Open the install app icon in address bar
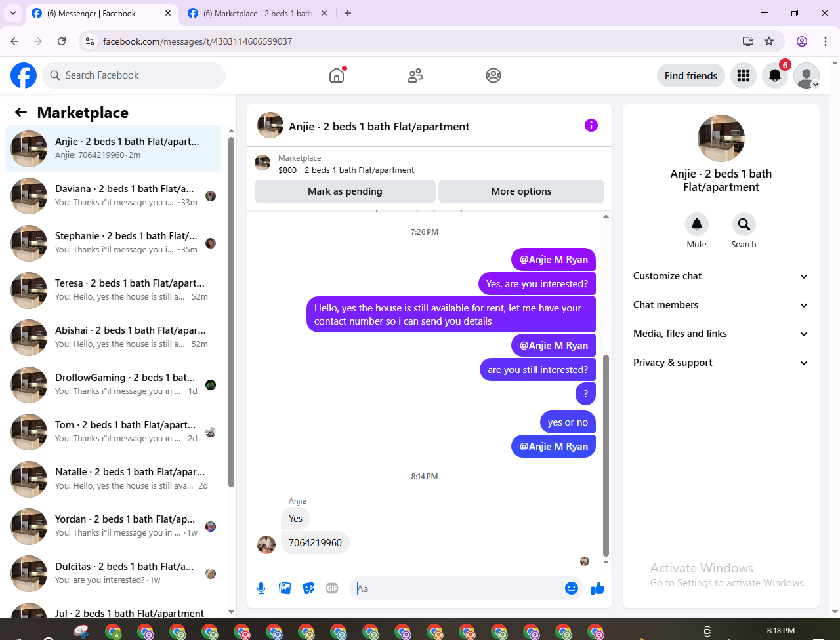Screen dimensions: 840x640 pos(748,41)
